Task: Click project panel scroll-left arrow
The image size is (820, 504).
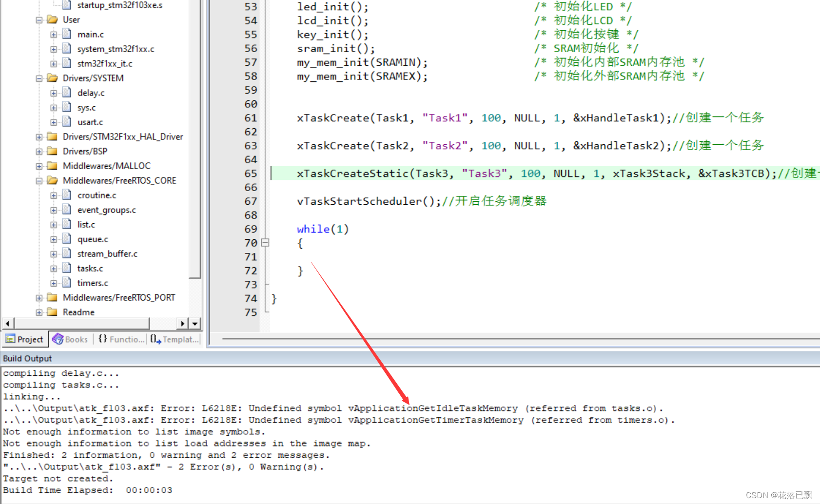Action: pyautogui.click(x=7, y=323)
